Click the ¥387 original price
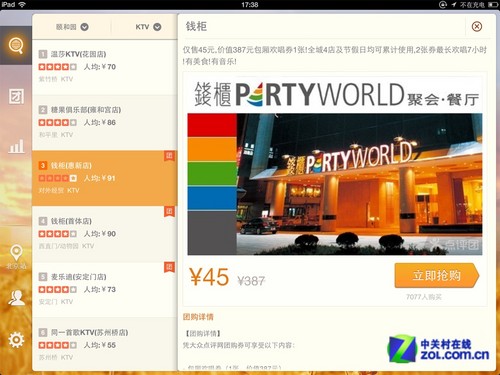 coord(251,281)
